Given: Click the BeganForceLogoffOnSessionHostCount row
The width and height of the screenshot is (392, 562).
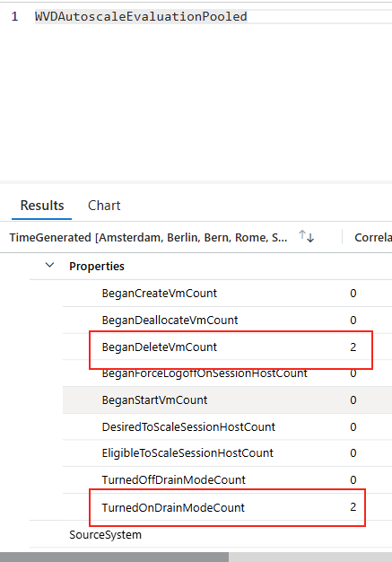Looking at the screenshot, I should (227, 373).
